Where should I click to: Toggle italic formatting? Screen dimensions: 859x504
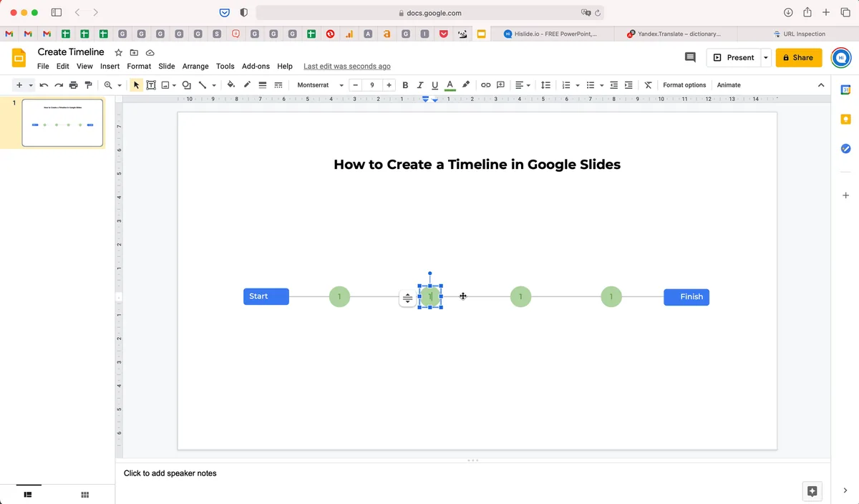point(420,85)
